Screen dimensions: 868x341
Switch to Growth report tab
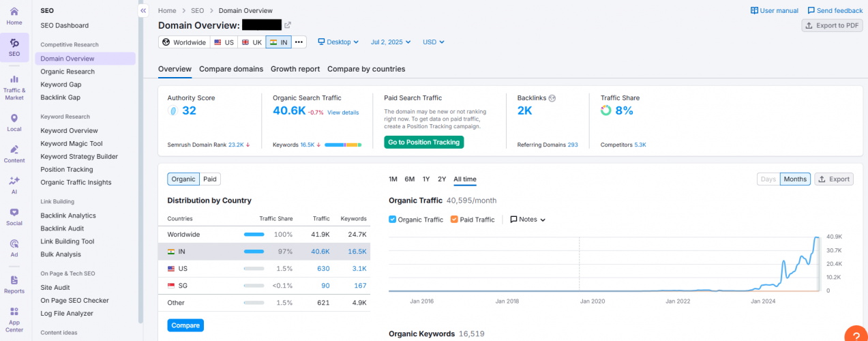(295, 69)
